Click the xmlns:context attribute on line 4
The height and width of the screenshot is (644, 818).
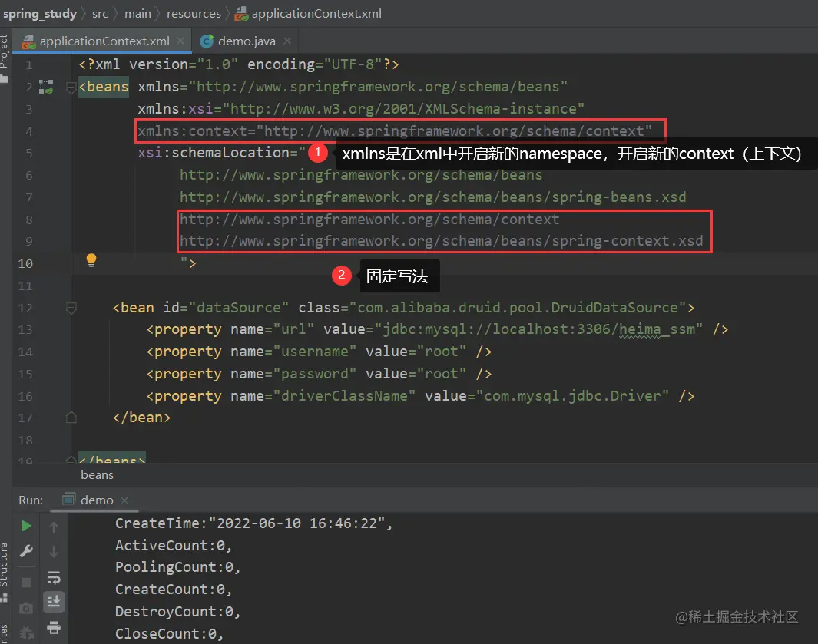click(x=394, y=131)
